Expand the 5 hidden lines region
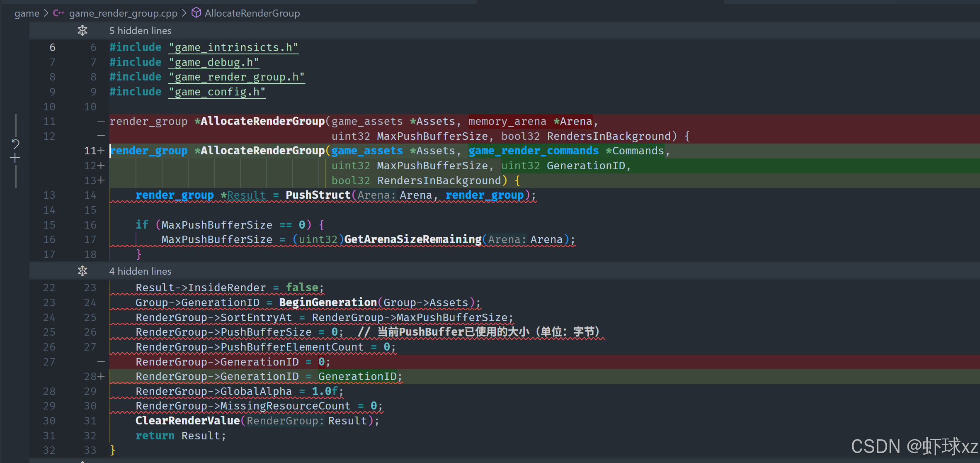This screenshot has height=463, width=980. (140, 31)
